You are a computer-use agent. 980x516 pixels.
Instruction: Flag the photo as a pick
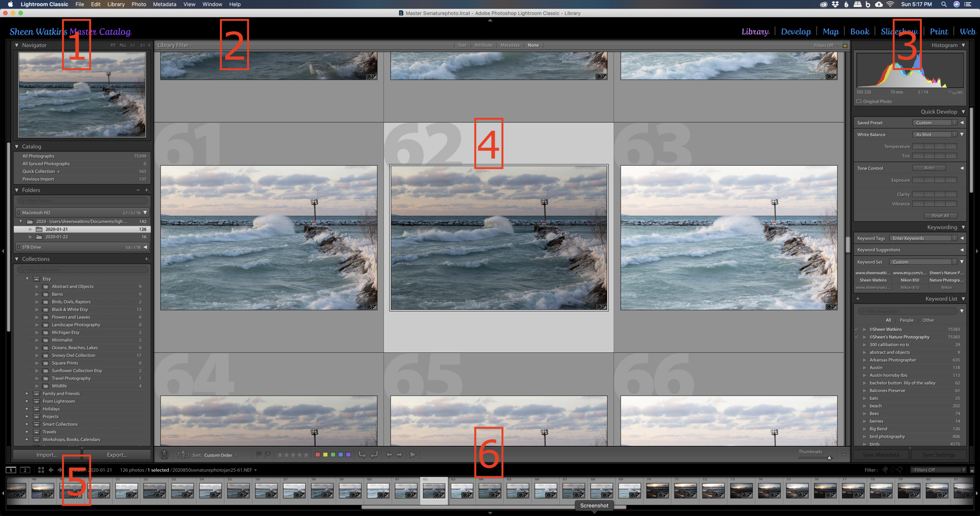click(259, 454)
